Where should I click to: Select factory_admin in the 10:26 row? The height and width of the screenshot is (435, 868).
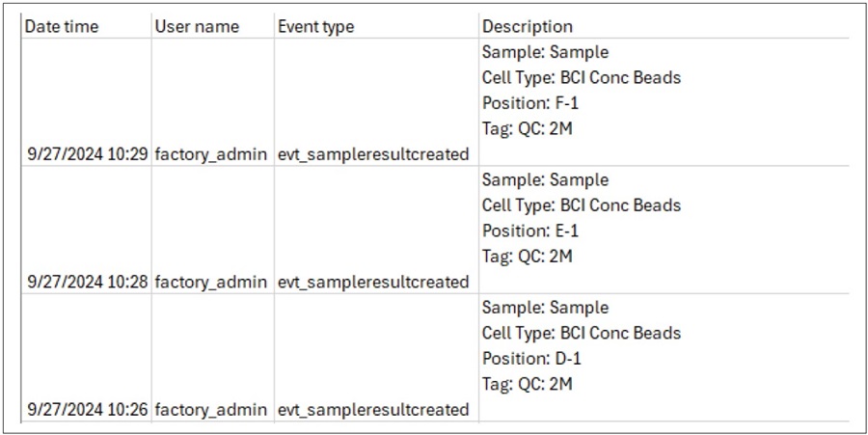(x=210, y=410)
